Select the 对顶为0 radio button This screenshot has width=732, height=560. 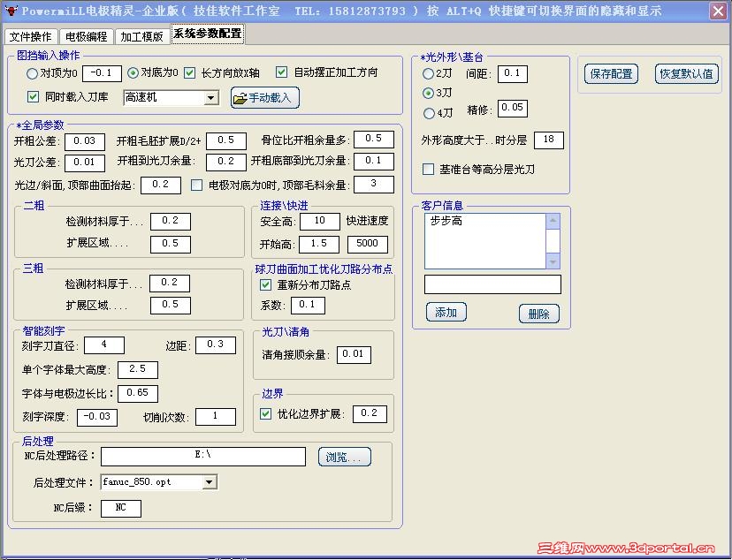point(32,73)
